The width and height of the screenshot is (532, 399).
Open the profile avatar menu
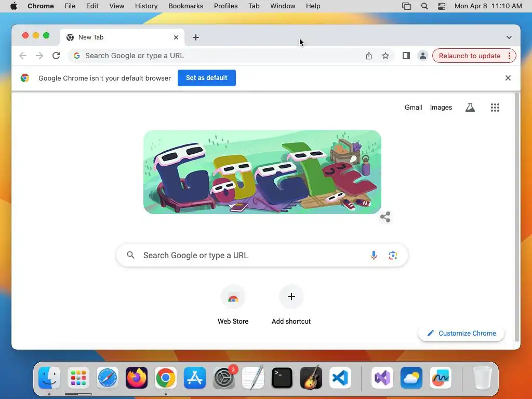click(423, 56)
